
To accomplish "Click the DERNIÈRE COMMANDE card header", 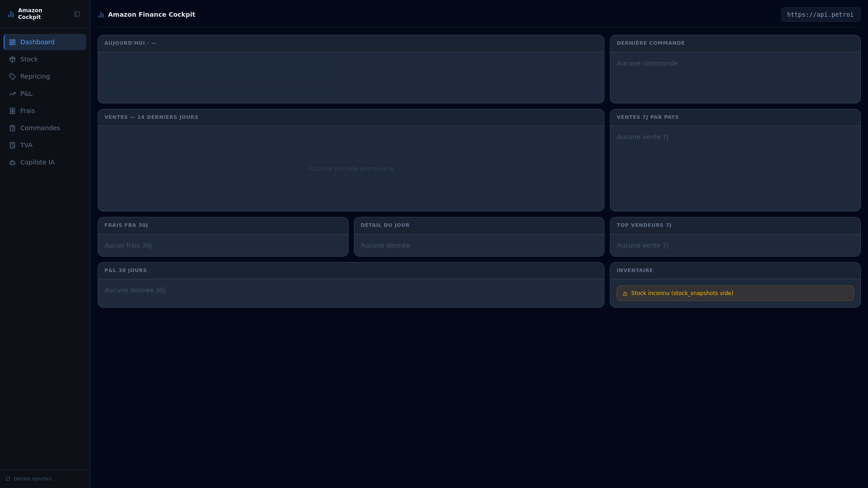I will point(735,43).
